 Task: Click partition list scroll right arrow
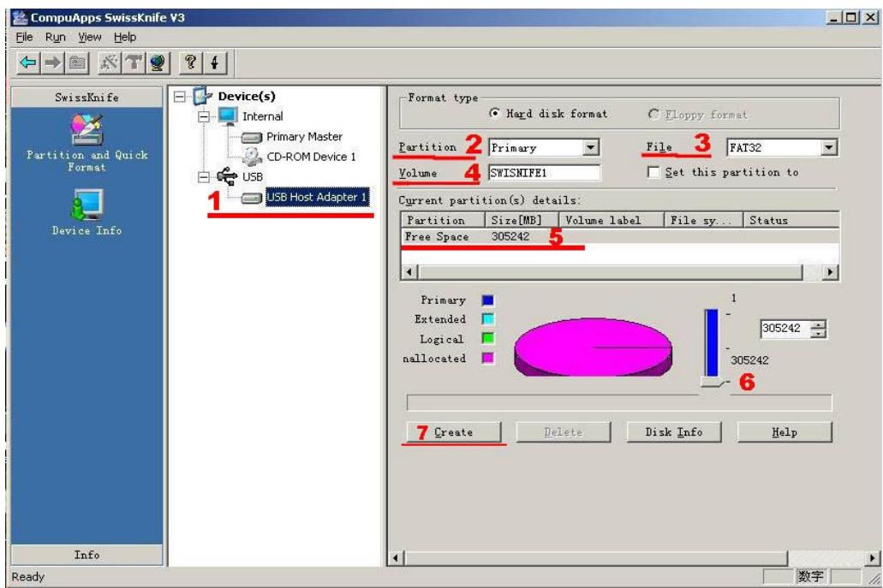tap(830, 272)
